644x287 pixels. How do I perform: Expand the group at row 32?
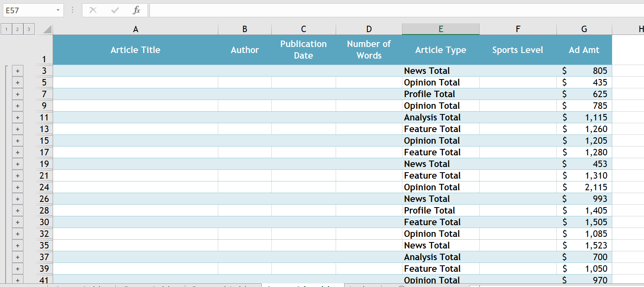(18, 234)
